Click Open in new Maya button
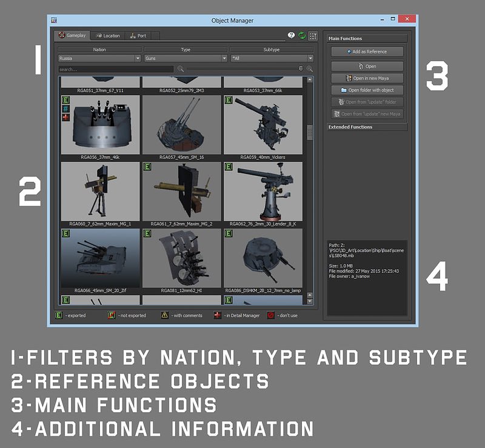Viewport: 485px width, 448px height. [x=367, y=78]
